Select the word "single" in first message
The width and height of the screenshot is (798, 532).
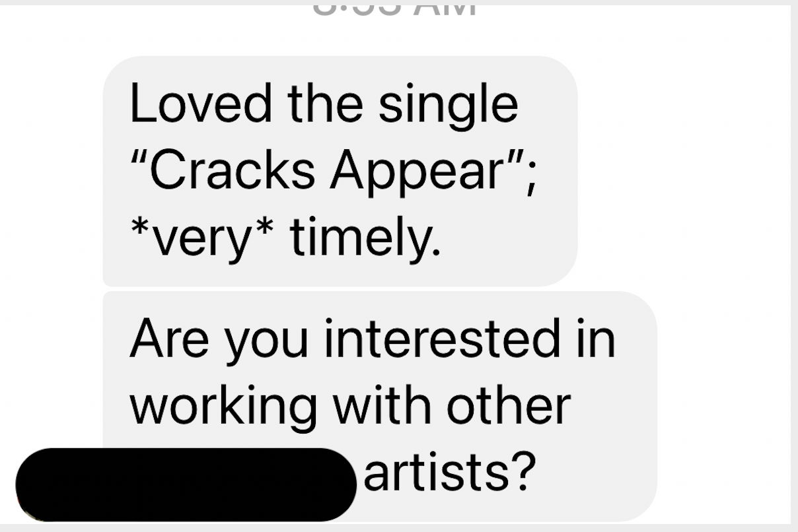coord(448,106)
